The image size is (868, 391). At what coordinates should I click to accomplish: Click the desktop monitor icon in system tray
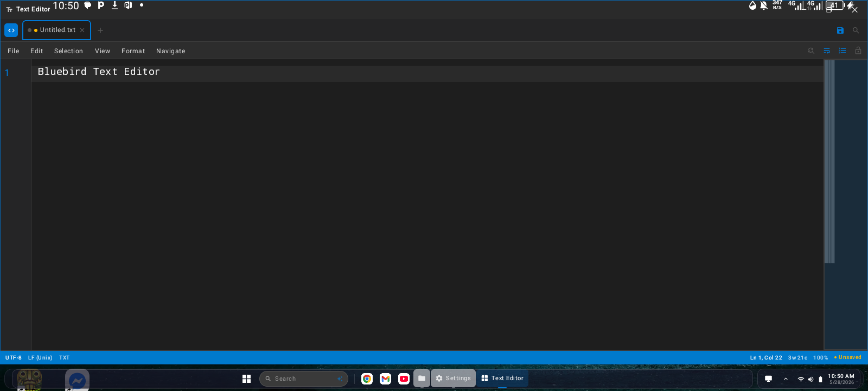(768, 379)
